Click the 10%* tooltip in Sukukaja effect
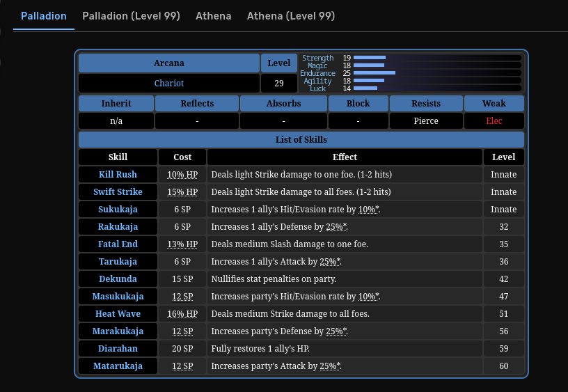The height and width of the screenshot is (392, 568). tap(368, 210)
